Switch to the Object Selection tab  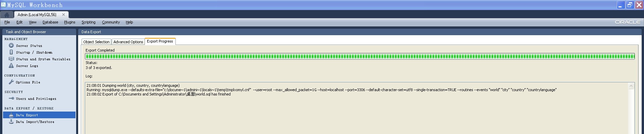(x=96, y=42)
